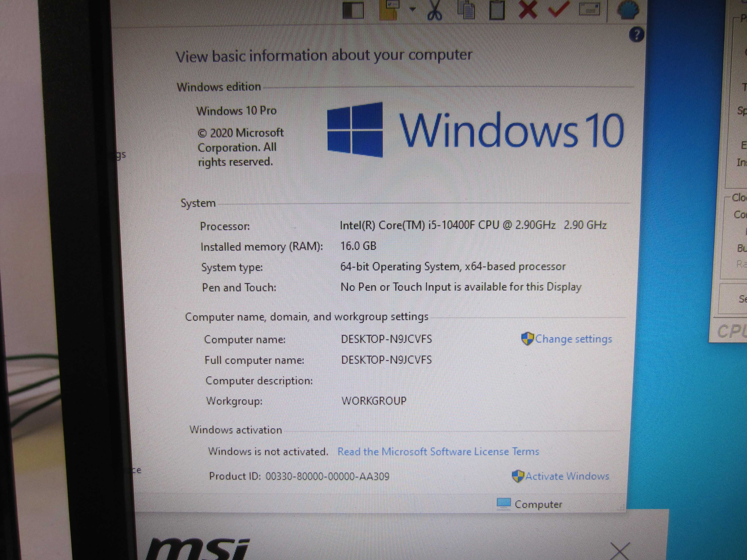The height and width of the screenshot is (560, 747).
Task: Click the New item card icon
Action: (589, 9)
